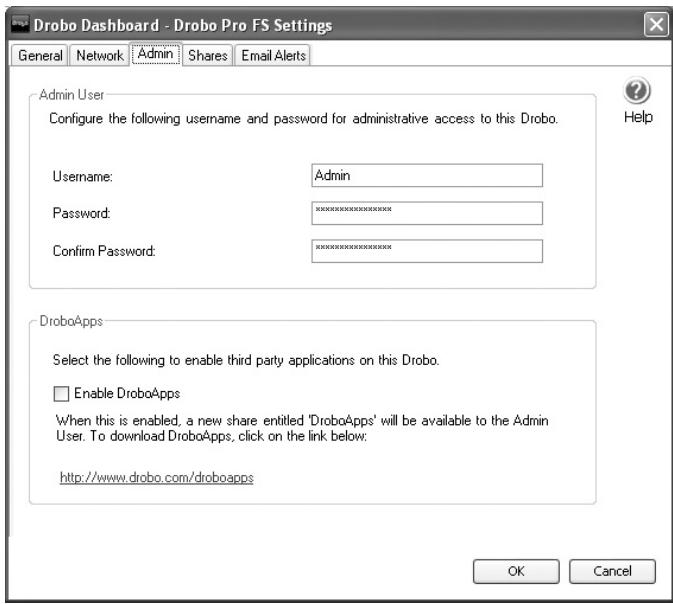Click the 'DroboApps' group heading
The width and height of the screenshot is (673, 604).
71,321
